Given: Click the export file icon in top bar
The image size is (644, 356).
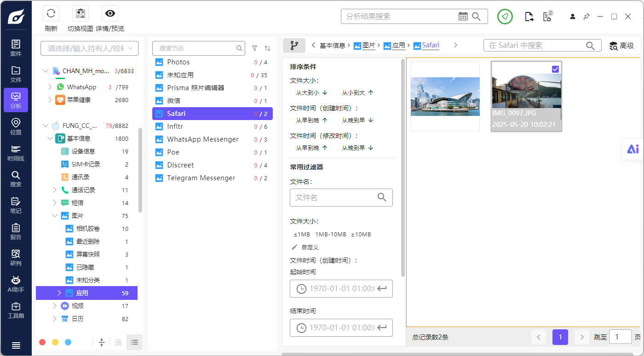Looking at the screenshot, I should 529,17.
